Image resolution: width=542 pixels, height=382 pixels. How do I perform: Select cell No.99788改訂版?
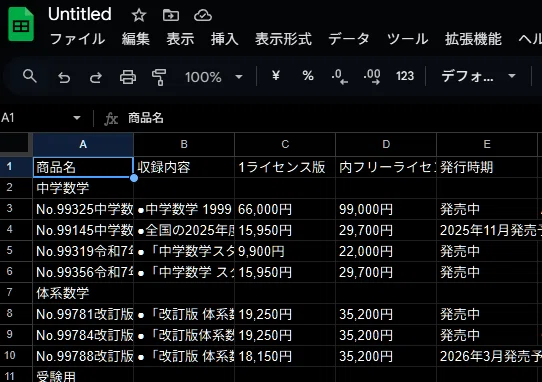83,356
